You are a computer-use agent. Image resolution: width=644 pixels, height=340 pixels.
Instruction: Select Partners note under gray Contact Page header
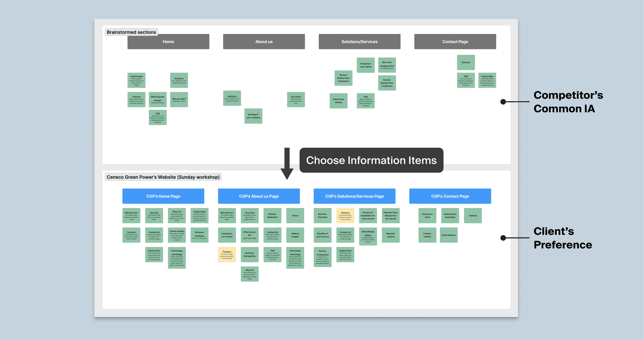[466, 62]
